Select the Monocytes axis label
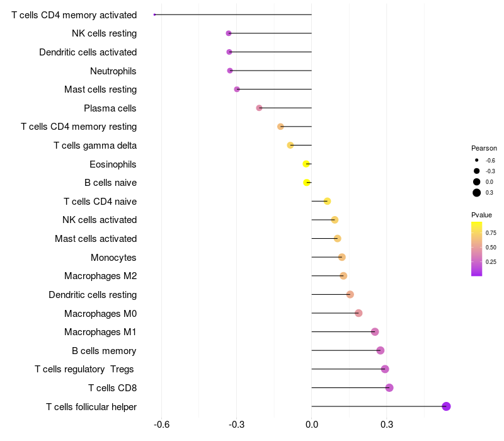Viewport: 504px width, 441px height. click(x=113, y=258)
